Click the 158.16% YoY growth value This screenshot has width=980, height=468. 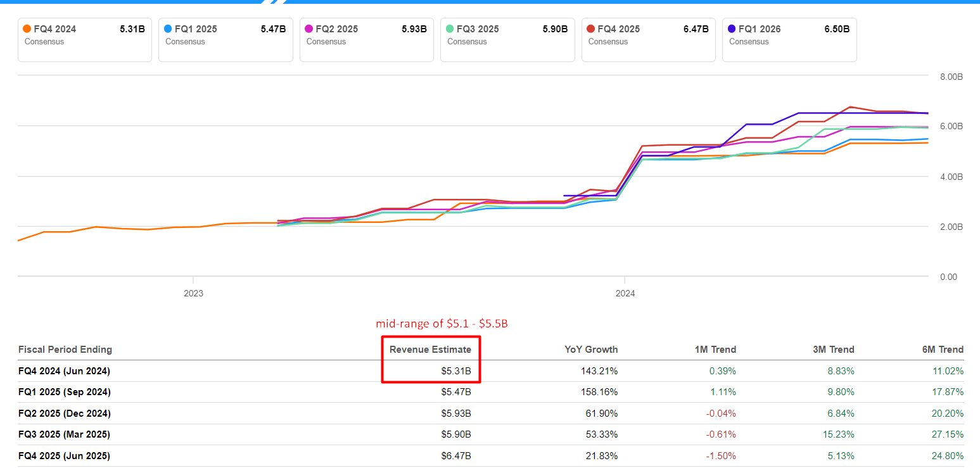(601, 392)
